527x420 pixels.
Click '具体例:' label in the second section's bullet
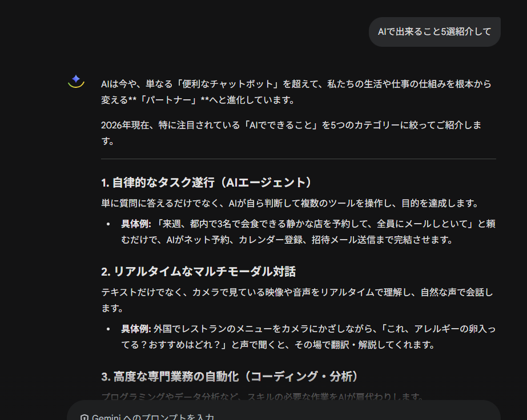tap(136, 329)
